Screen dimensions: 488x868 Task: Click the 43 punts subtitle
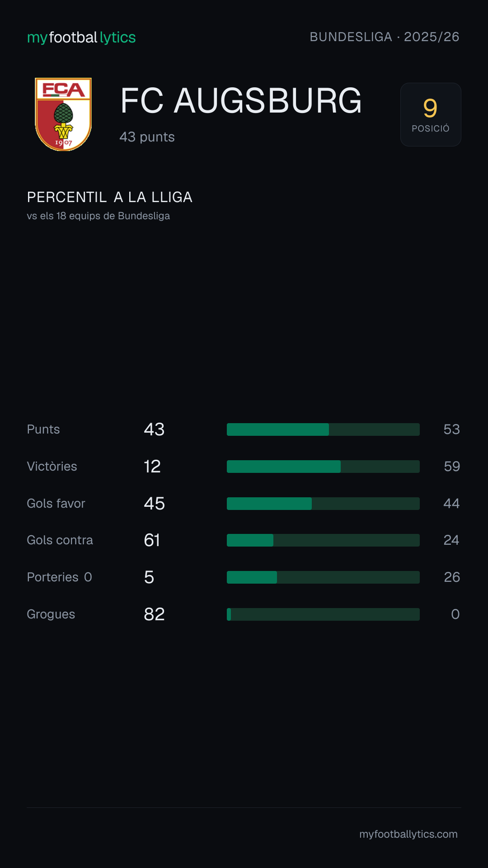pos(147,137)
